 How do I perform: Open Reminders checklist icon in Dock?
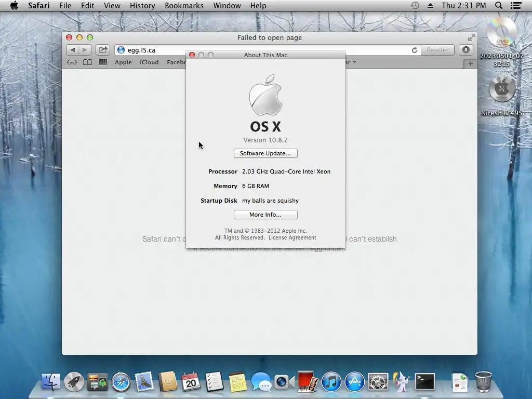point(214,381)
